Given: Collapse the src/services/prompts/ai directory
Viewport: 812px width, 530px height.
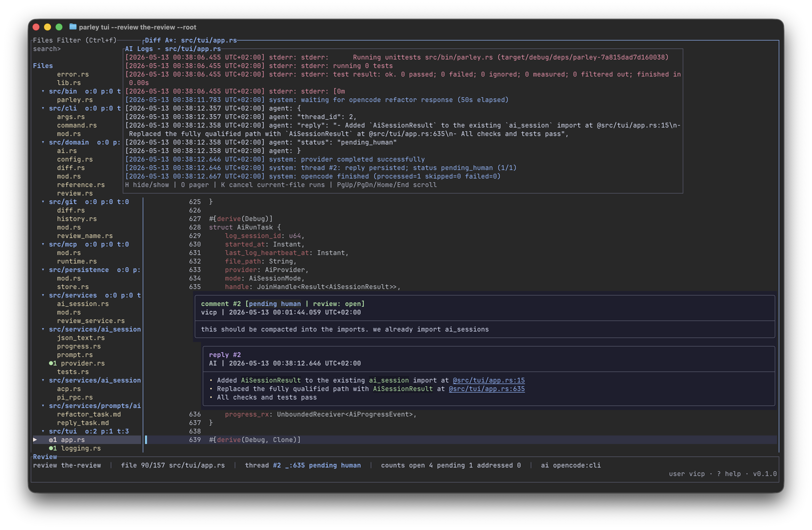Looking at the screenshot, I should click(43, 405).
